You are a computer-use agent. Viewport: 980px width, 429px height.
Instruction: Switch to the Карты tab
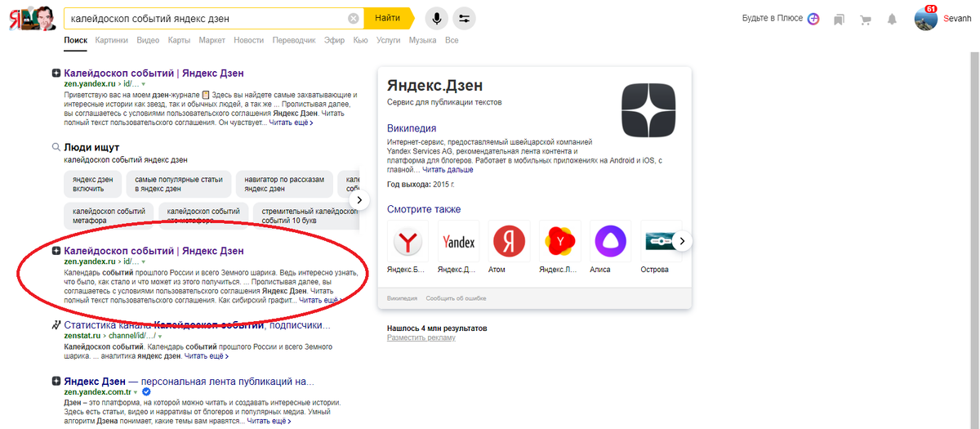point(179,40)
